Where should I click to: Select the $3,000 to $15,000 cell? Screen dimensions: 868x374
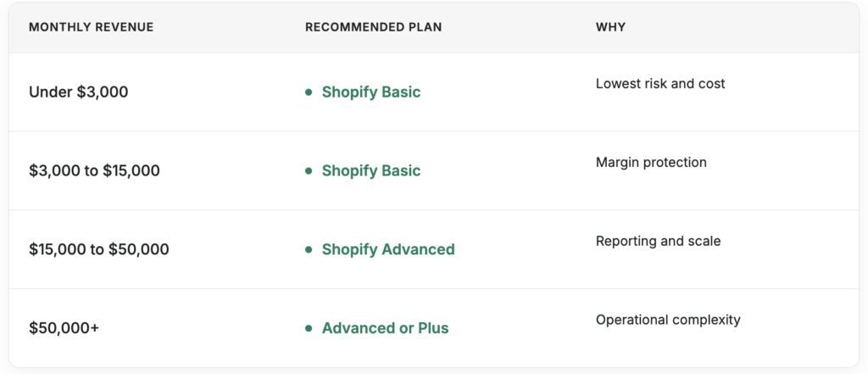pyautogui.click(x=94, y=171)
